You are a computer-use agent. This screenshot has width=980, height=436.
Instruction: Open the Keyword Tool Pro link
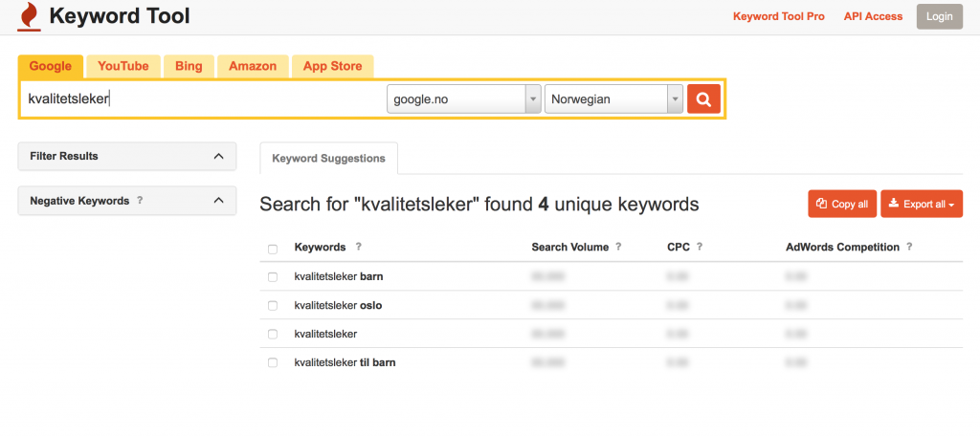pos(779,17)
